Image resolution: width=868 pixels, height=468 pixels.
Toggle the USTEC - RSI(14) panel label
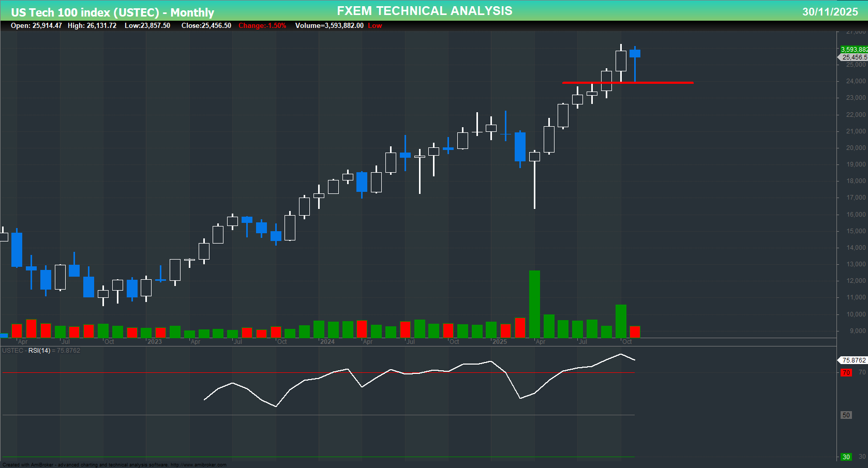click(x=41, y=351)
